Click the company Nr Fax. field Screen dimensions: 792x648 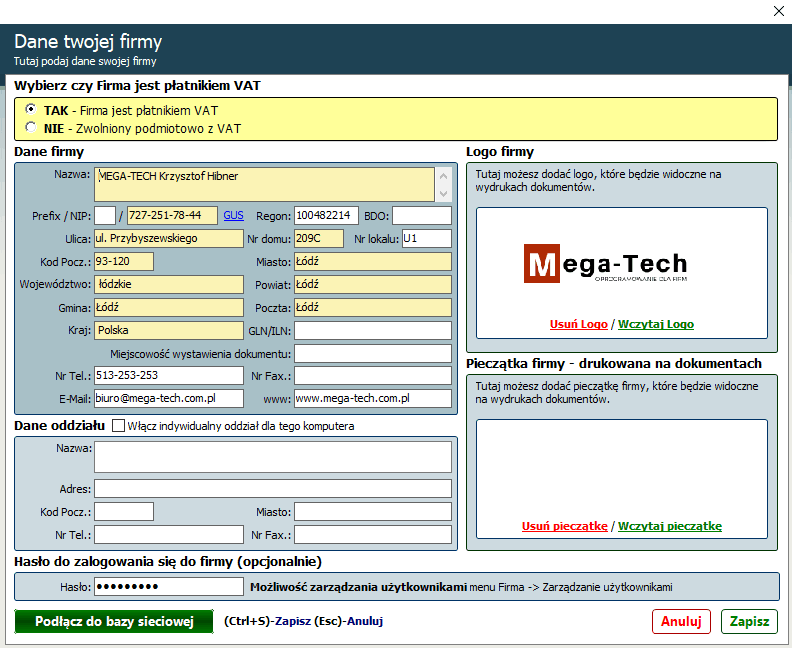(x=373, y=376)
